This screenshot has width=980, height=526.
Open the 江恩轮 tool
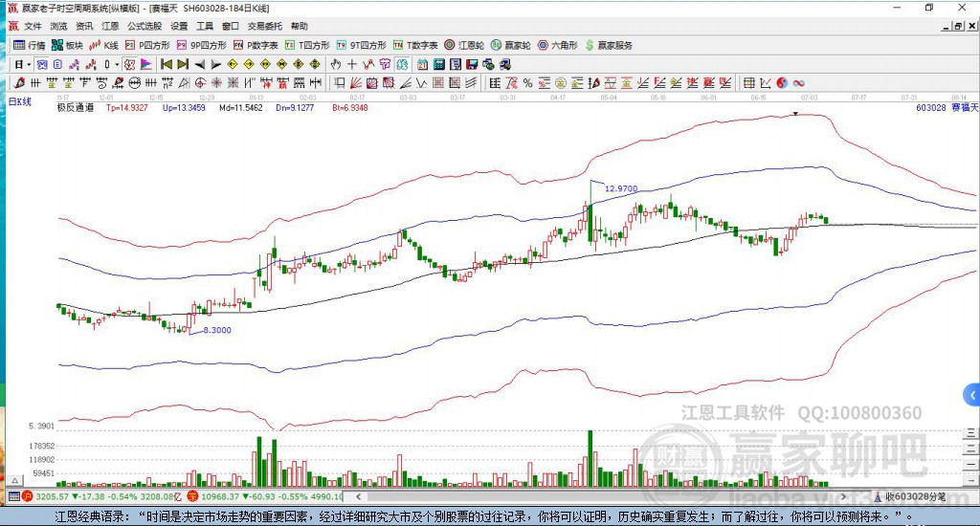(464, 45)
